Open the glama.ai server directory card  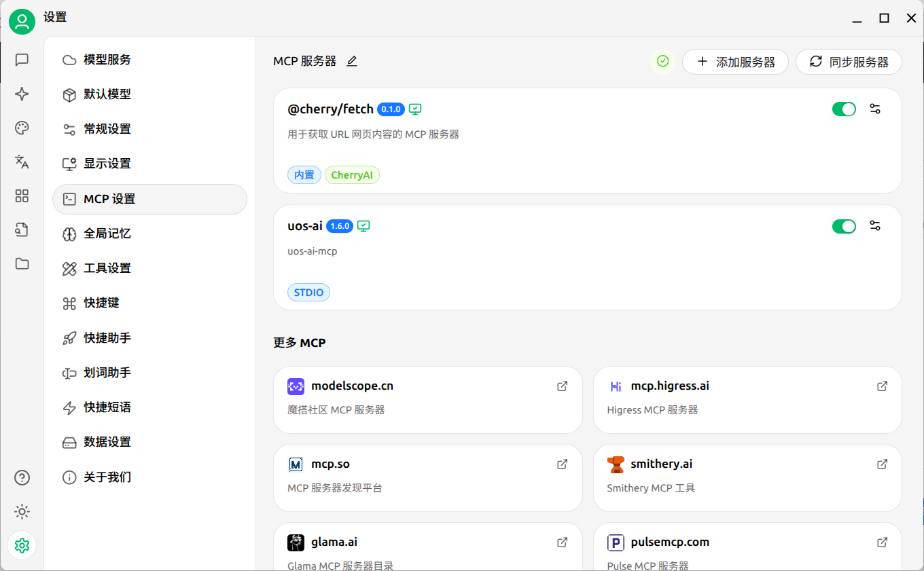(428, 547)
